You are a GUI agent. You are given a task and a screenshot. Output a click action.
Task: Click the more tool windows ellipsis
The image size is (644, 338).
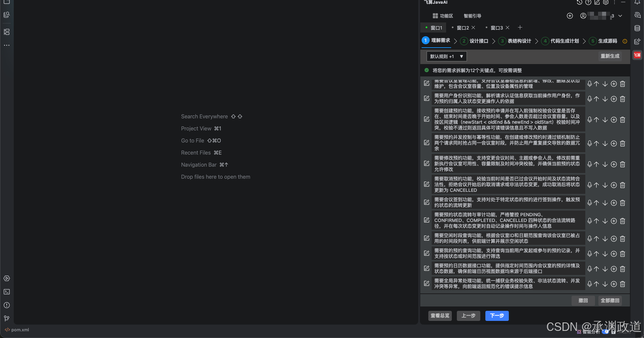coord(7,45)
